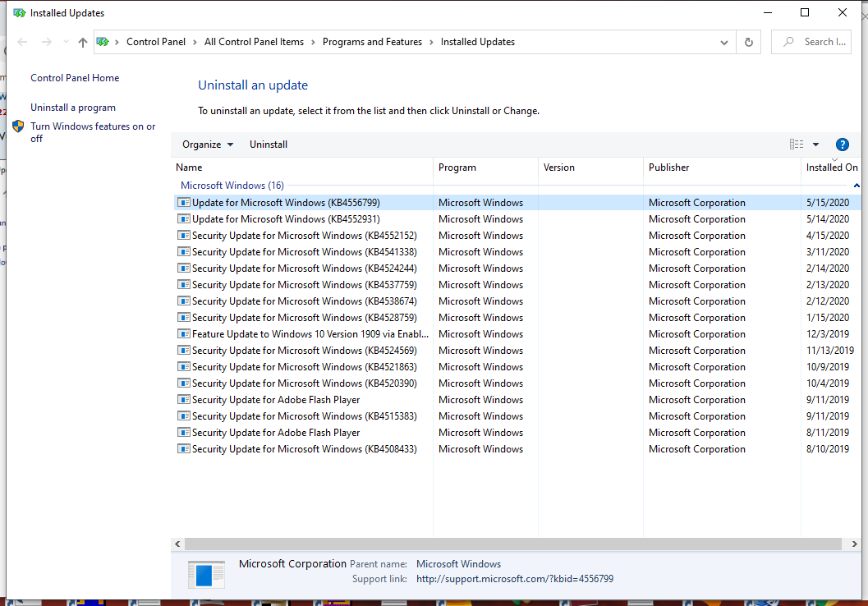Viewport: 868px width, 606px height.
Task: Open Control Panel Home link
Action: [x=75, y=78]
